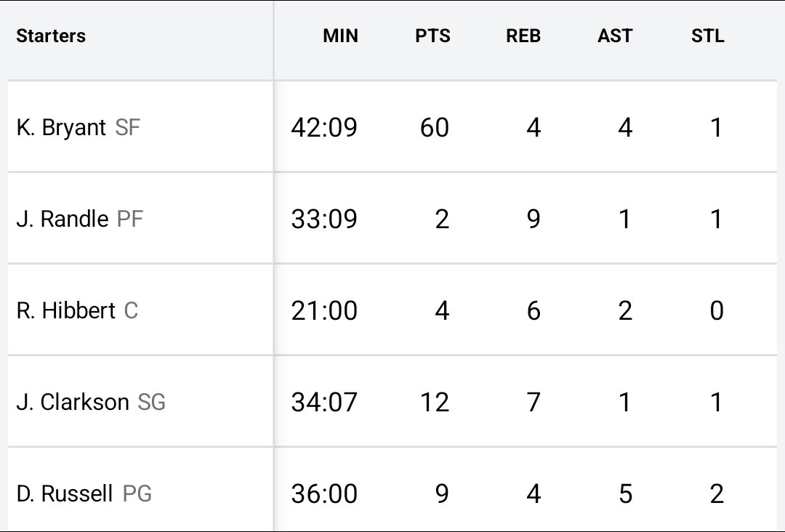Viewport: 785px width, 532px height.
Task: Click the Starters header label
Action: pos(51,36)
